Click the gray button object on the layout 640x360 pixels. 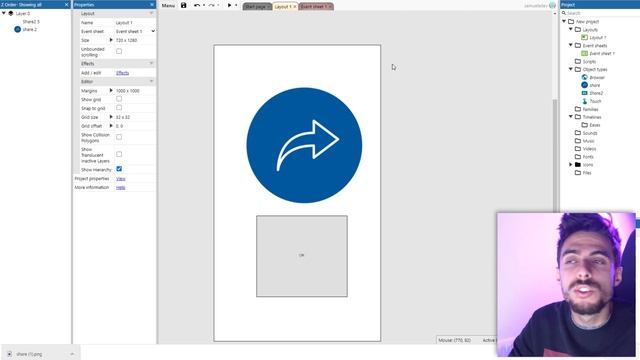[x=302, y=256]
